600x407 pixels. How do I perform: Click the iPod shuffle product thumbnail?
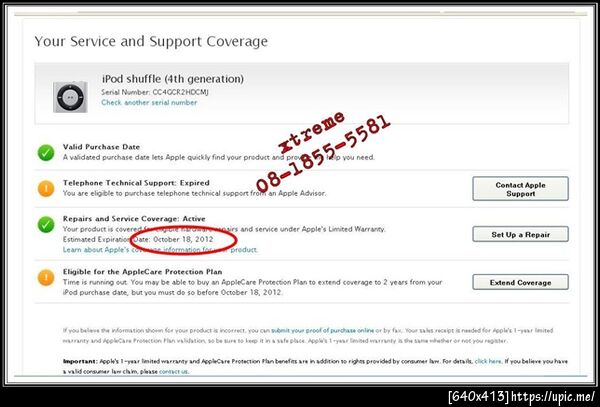(70, 97)
